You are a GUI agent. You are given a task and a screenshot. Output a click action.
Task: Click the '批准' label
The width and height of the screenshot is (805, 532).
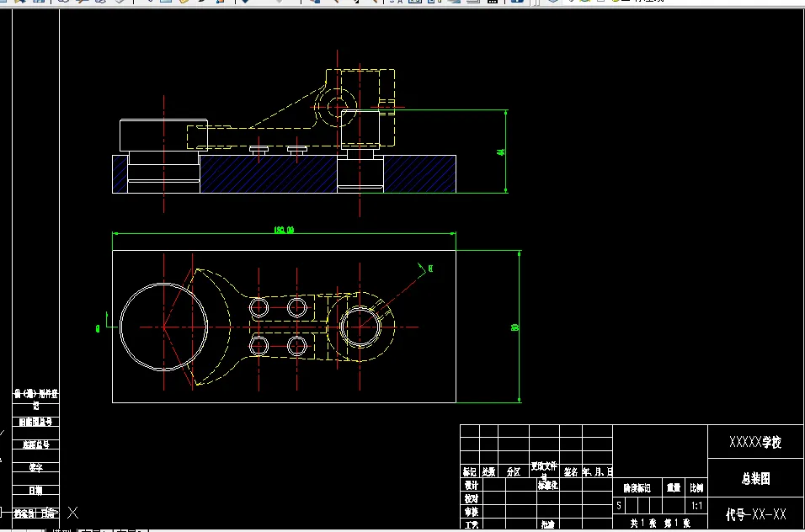coord(548,524)
